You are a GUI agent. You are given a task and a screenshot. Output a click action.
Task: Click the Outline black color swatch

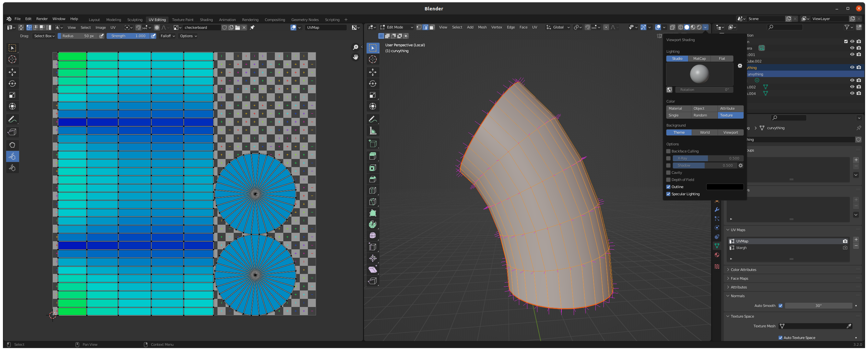(x=724, y=187)
